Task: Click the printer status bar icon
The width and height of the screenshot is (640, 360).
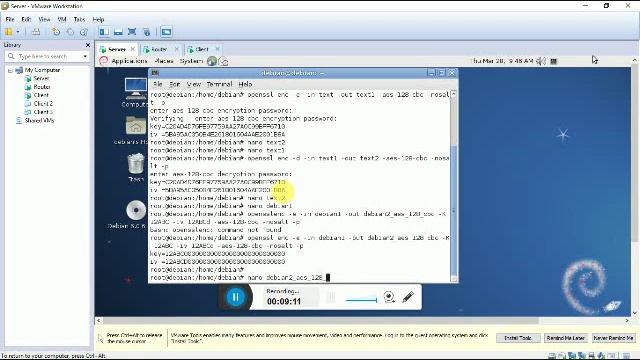Action: [592, 356]
